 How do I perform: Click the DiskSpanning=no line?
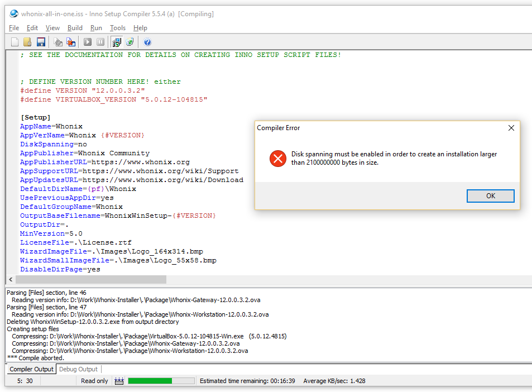(x=53, y=144)
